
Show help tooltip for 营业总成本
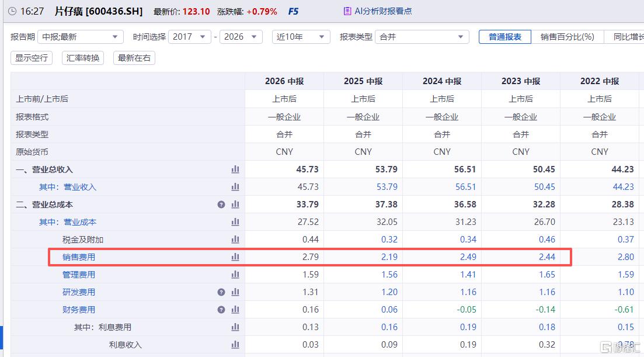coord(221,205)
